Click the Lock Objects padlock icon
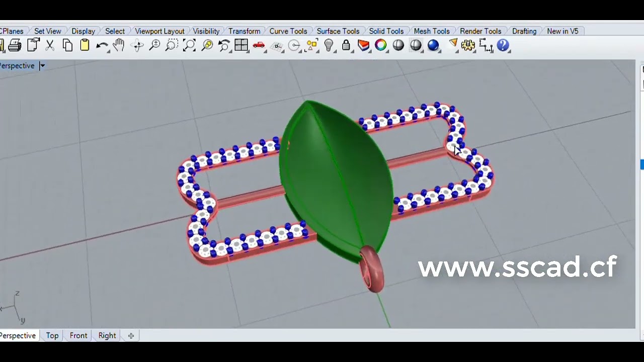The height and width of the screenshot is (362, 644). click(346, 45)
